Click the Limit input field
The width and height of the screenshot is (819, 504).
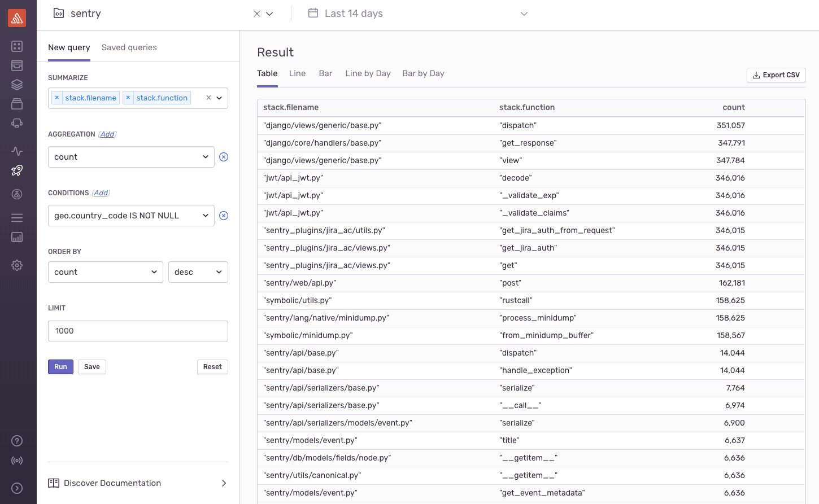[x=138, y=331]
